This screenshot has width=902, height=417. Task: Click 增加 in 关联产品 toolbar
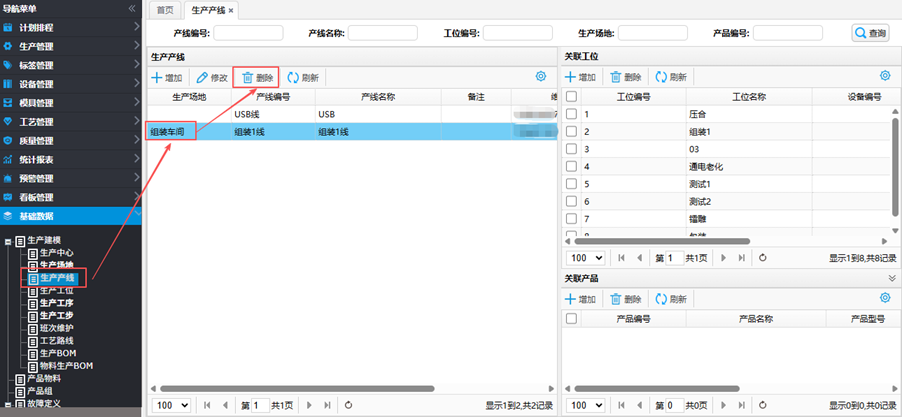pyautogui.click(x=580, y=299)
